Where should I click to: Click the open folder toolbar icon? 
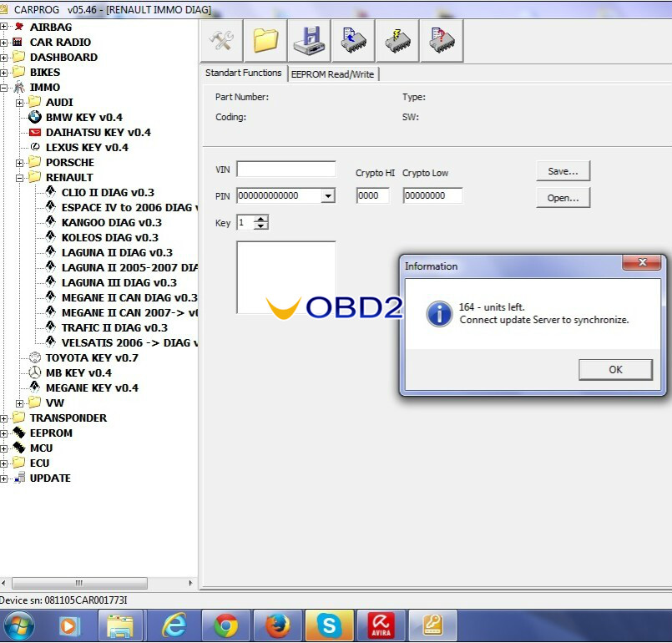(x=265, y=39)
